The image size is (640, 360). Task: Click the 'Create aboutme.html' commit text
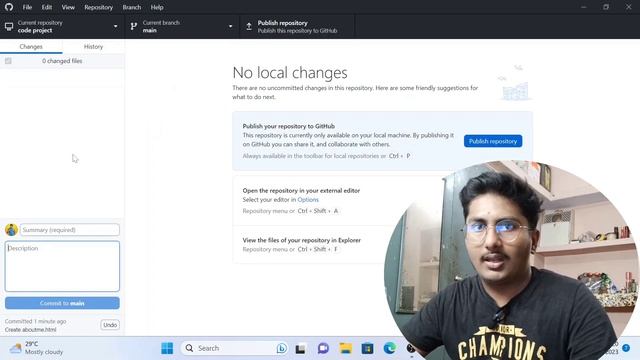click(31, 330)
